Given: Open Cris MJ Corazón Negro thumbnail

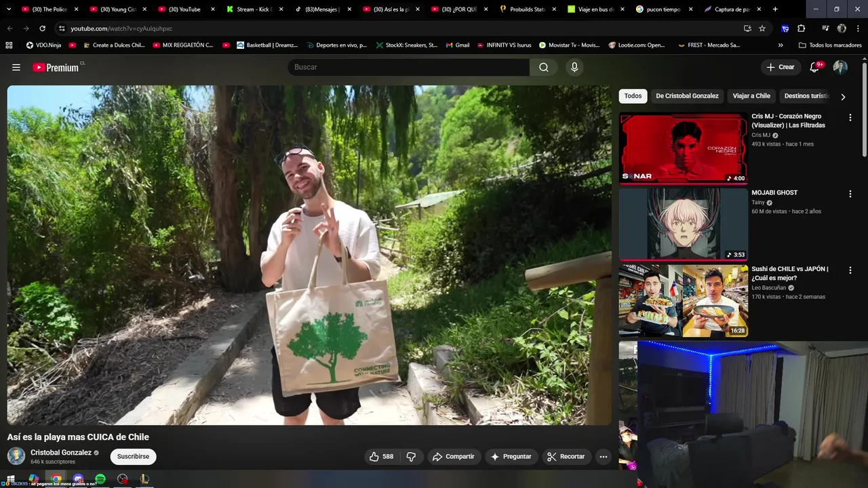Looking at the screenshot, I should pos(683,148).
